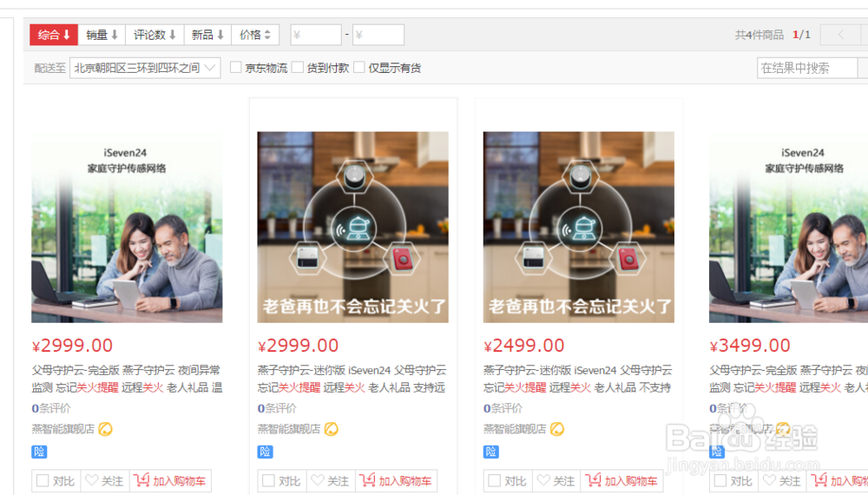Open first product image priced ¥2999.00
The image size is (868, 495).
tap(127, 227)
